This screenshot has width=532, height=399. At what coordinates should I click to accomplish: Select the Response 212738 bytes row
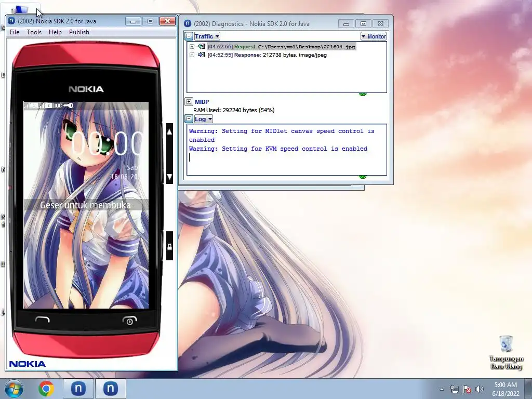point(267,55)
